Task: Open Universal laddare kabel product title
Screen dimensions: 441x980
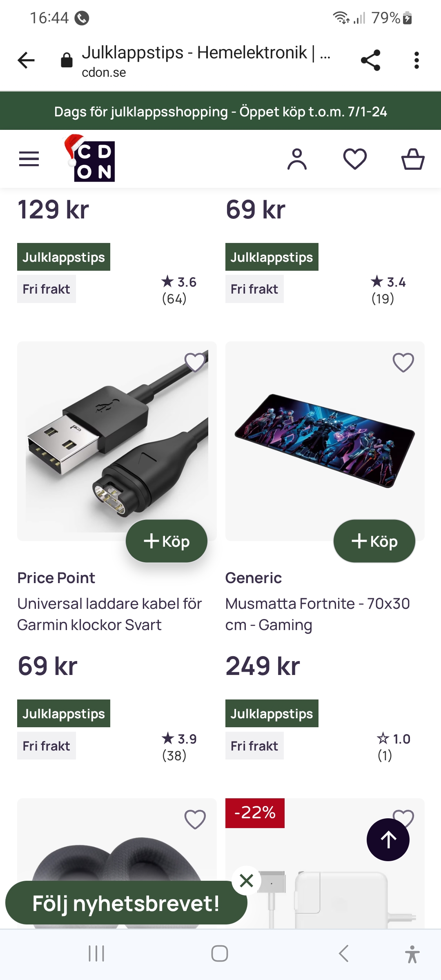Action: [x=109, y=614]
